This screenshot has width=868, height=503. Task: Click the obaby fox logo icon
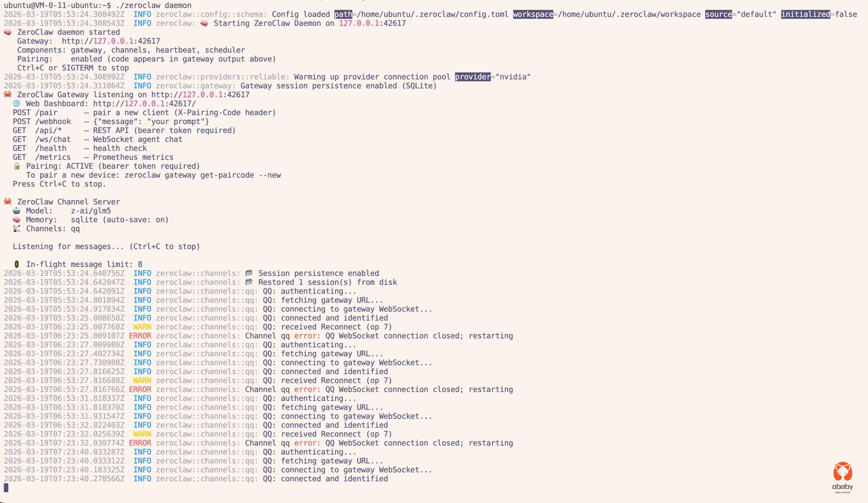click(843, 471)
